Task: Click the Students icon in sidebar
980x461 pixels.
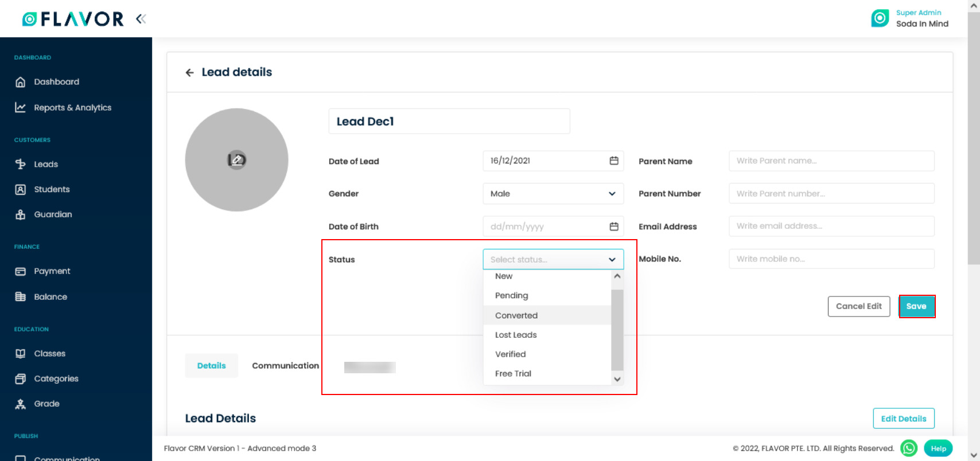Action: click(x=21, y=189)
